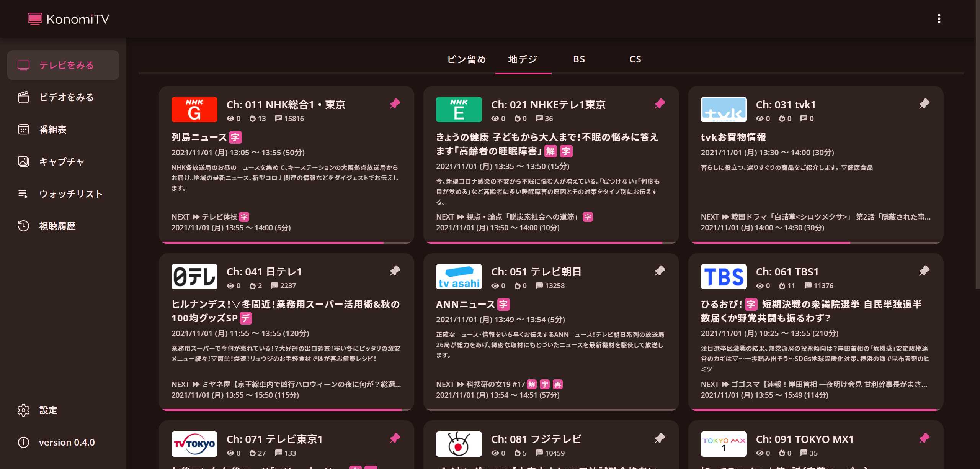Click NEXT 科捜研の女19 #17 upcoming text

[499, 384]
